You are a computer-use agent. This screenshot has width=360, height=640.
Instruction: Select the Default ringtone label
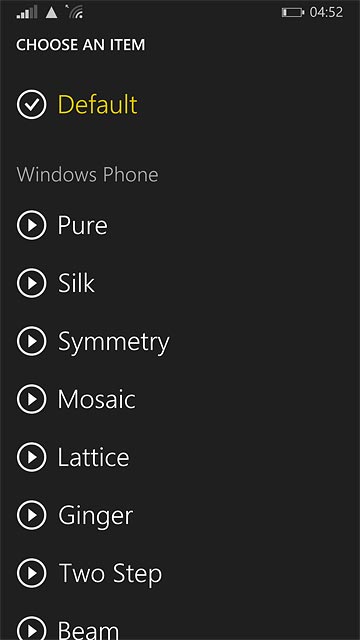(98, 104)
